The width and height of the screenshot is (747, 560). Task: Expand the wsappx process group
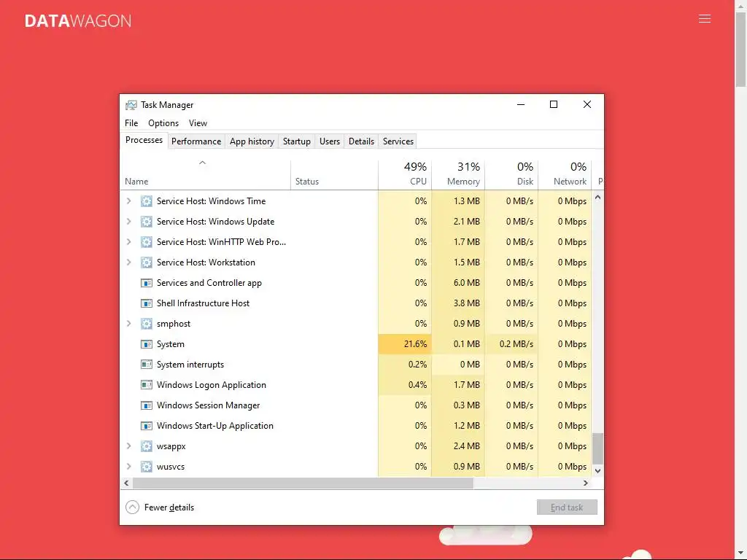(128, 446)
